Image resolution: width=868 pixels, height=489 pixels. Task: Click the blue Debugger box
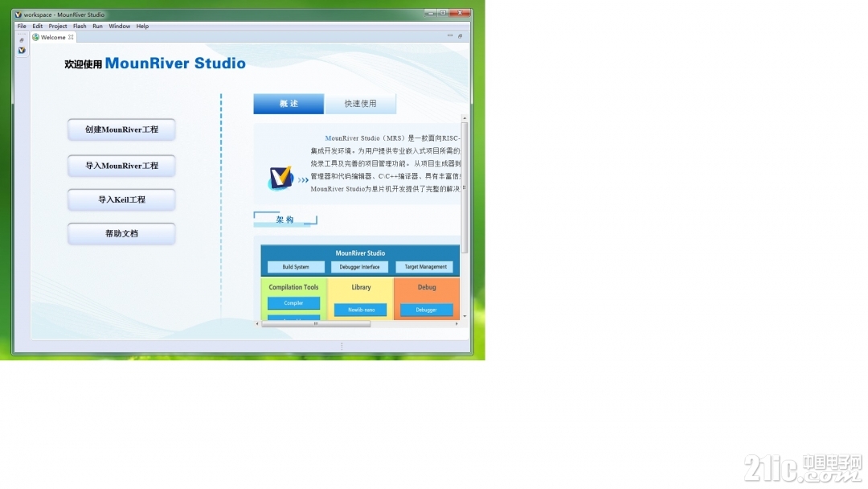pos(426,310)
